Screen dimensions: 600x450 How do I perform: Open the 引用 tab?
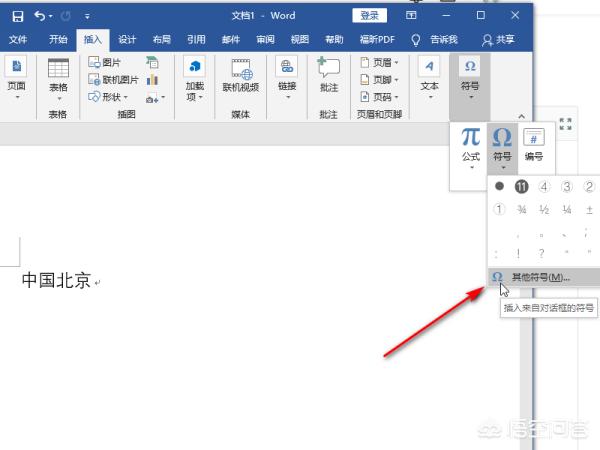tap(196, 39)
